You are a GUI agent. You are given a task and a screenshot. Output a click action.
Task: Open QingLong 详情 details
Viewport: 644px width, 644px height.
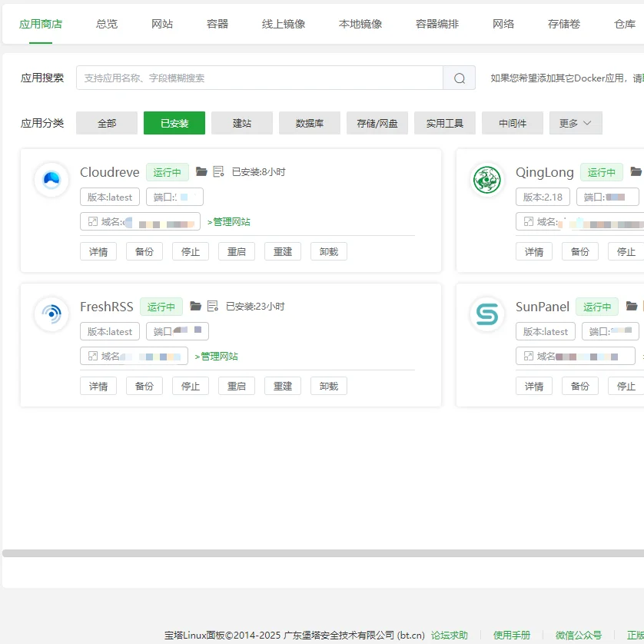tap(534, 251)
